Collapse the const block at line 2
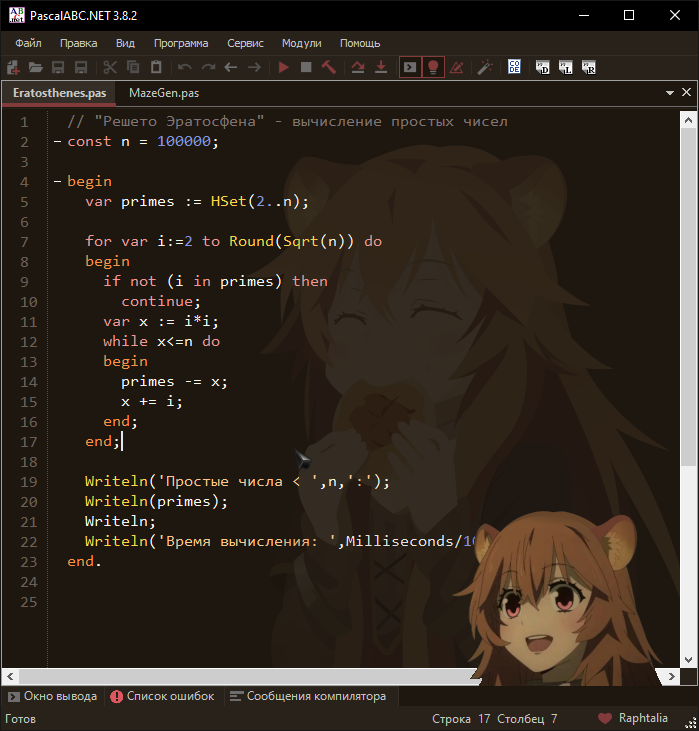Viewport: 699px width, 731px height. [x=57, y=141]
